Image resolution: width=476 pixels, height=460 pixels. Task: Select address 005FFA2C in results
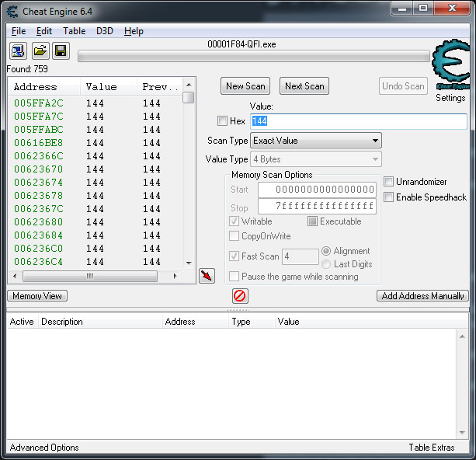(39, 103)
